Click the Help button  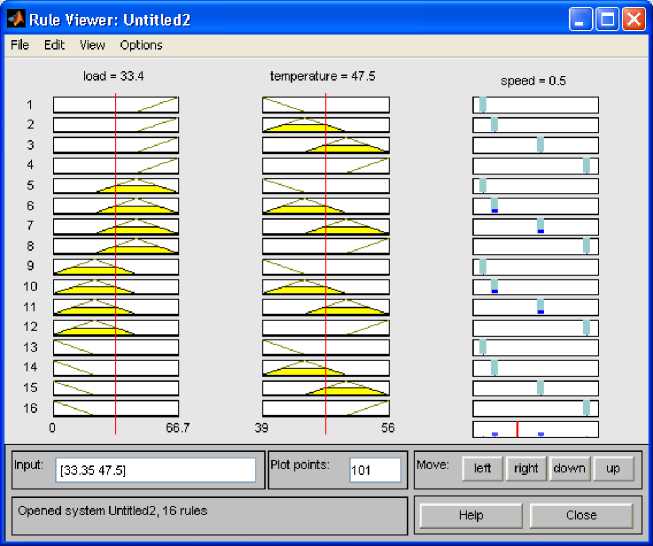click(x=470, y=515)
